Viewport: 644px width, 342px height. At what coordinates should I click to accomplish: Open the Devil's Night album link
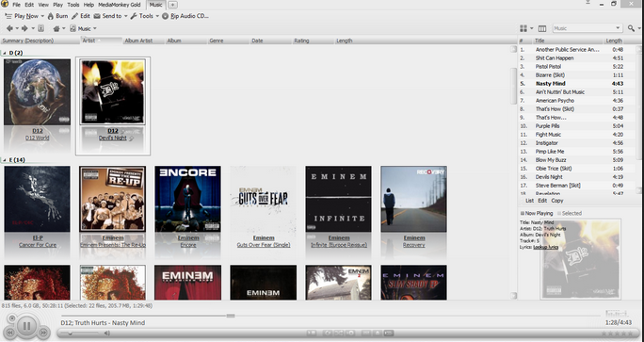[x=113, y=138]
